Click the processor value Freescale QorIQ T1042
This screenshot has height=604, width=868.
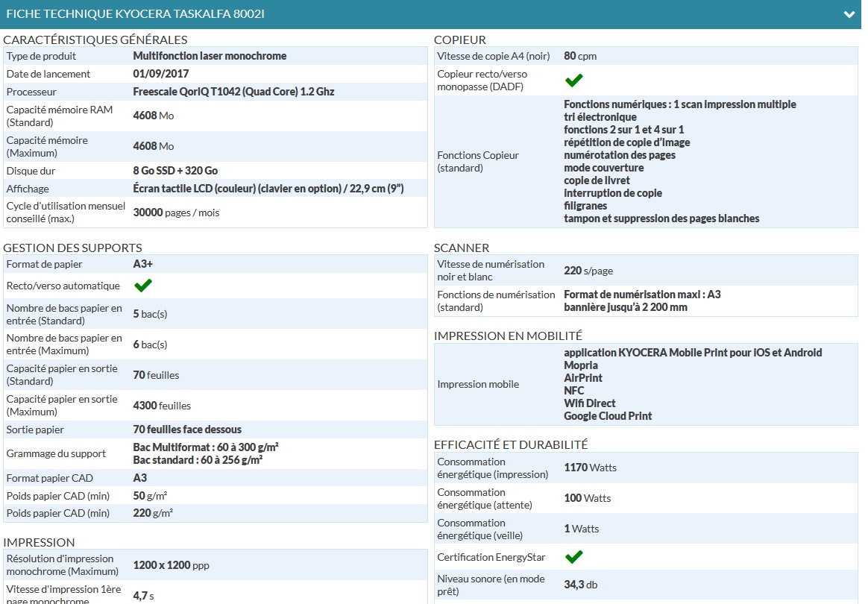pyautogui.click(x=233, y=92)
